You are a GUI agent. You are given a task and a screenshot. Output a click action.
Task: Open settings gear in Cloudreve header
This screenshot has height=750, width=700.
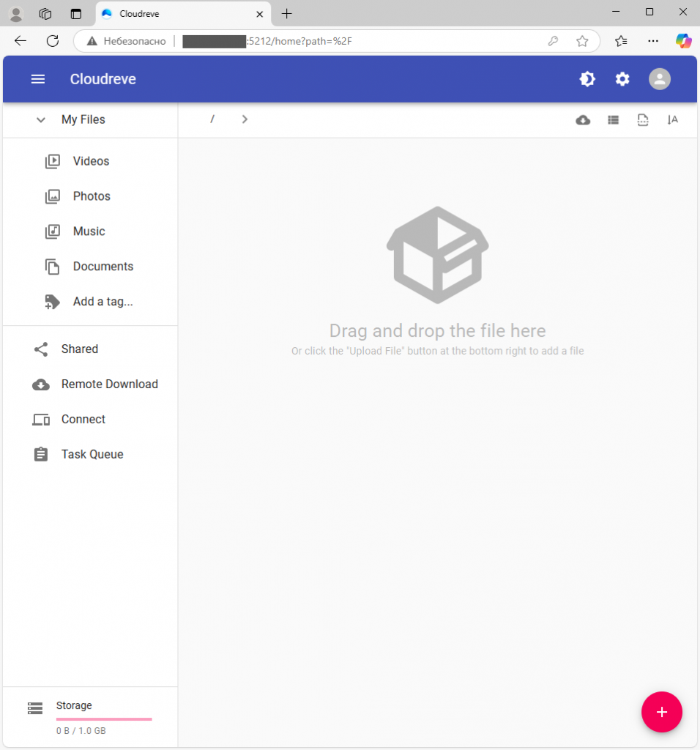point(622,79)
